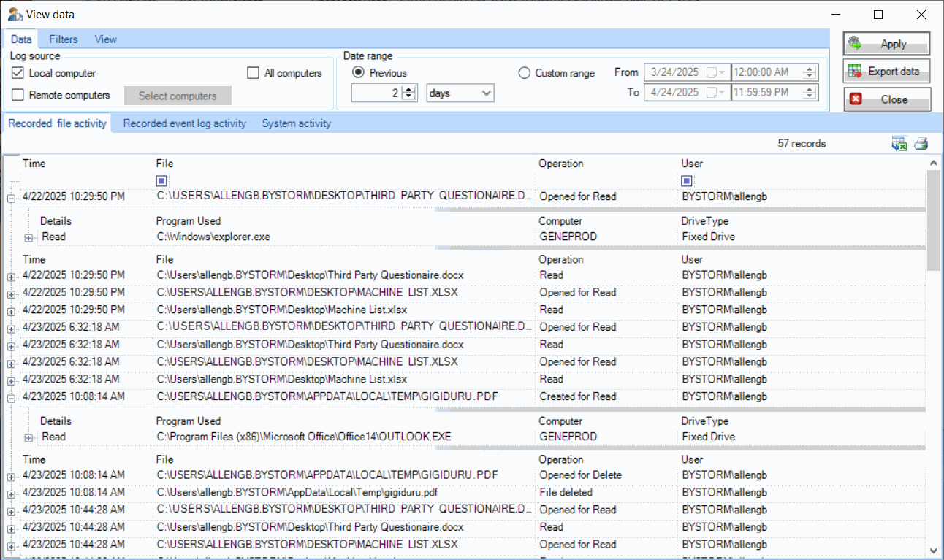Click the OUTLOOK.EXE program path cell
Image resolution: width=944 pixels, height=560 pixels.
[x=303, y=437]
